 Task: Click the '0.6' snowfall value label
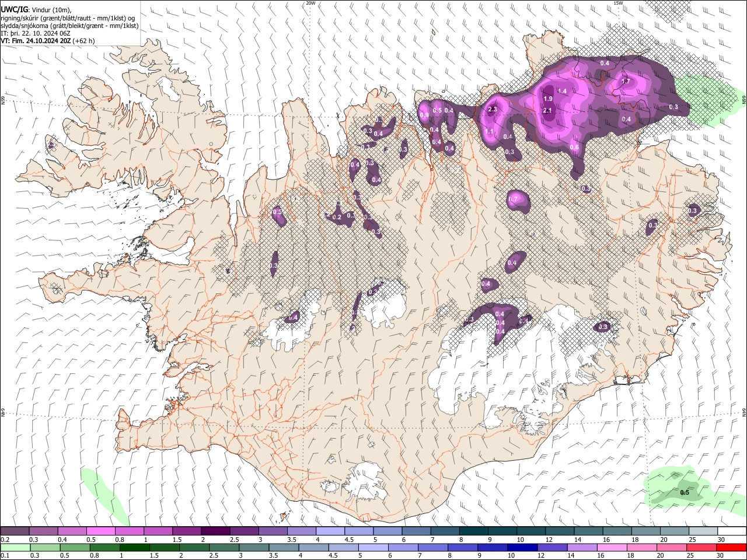[574, 147]
